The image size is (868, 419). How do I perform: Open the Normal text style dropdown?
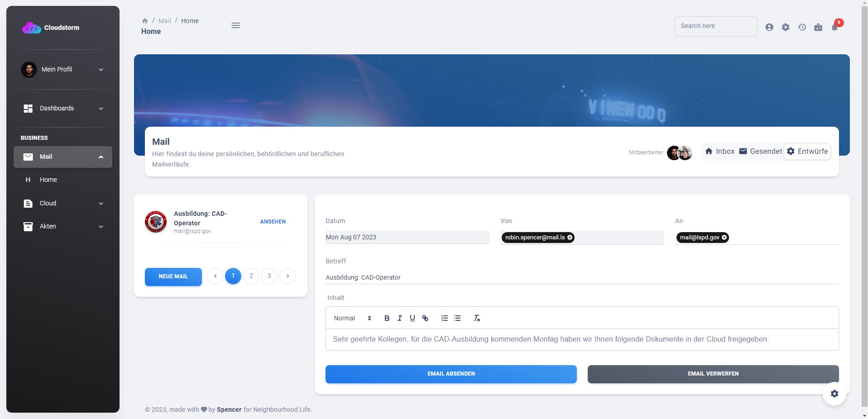352,318
